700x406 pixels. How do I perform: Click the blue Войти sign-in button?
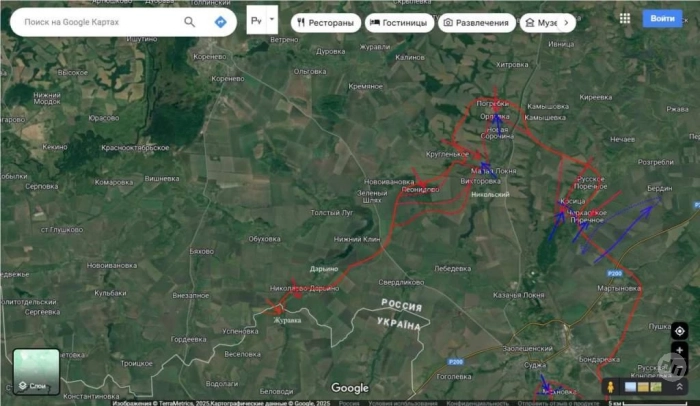[662, 18]
